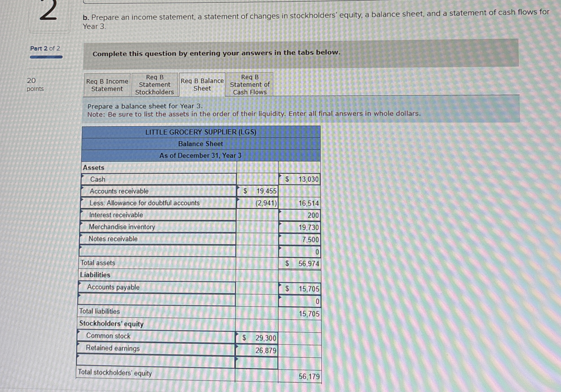Image resolution: width=561 pixels, height=392 pixels.
Task: Click the Merchandise inventory value 19,730
Action: [299, 227]
